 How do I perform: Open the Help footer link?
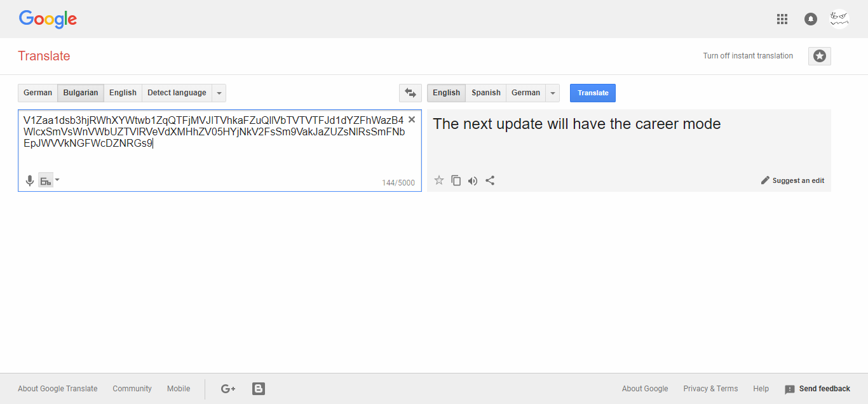click(x=761, y=389)
